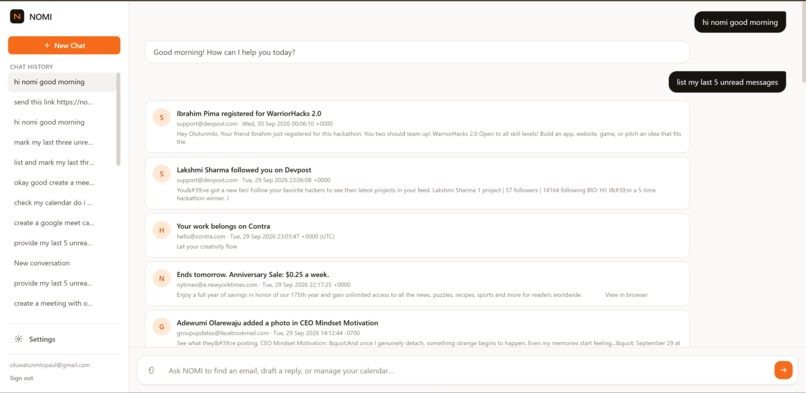Open the 'create a google meet ca...' chat
The height and width of the screenshot is (393, 806).
point(62,223)
